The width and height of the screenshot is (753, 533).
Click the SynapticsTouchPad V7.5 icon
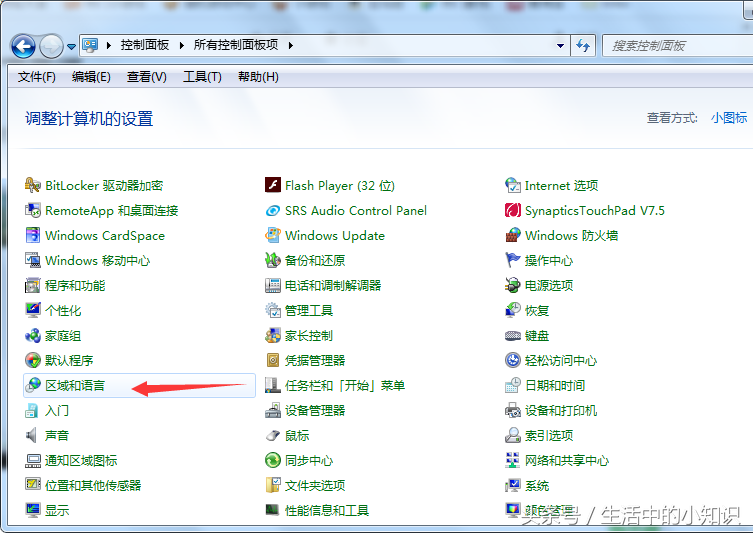pos(513,210)
